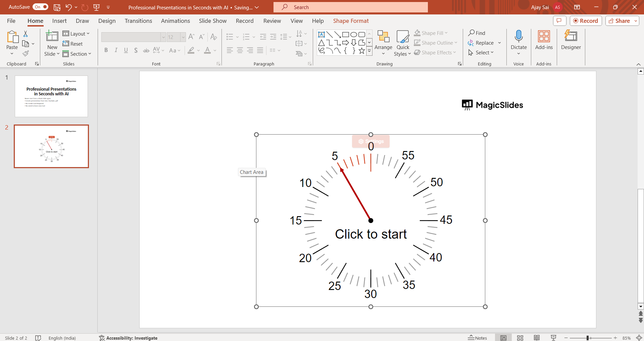Click the Cut scissors icon
The height and width of the screenshot is (341, 644).
tap(26, 34)
